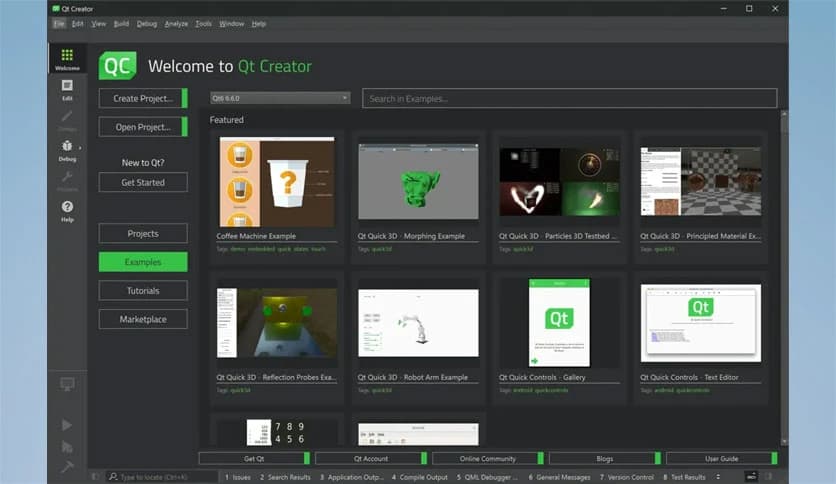This screenshot has height=484, width=836.
Task: Open the Analyze menu
Action: (x=176, y=23)
